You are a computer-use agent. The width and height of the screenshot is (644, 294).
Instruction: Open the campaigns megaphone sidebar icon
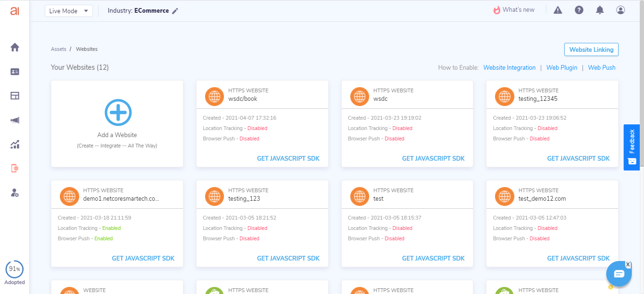coord(15,120)
